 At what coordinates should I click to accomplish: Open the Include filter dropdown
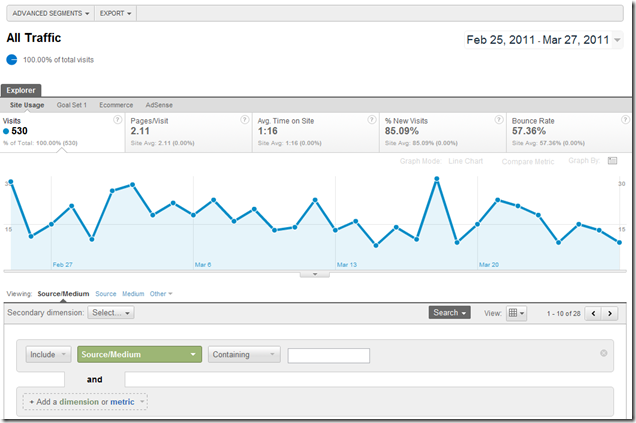coord(48,354)
